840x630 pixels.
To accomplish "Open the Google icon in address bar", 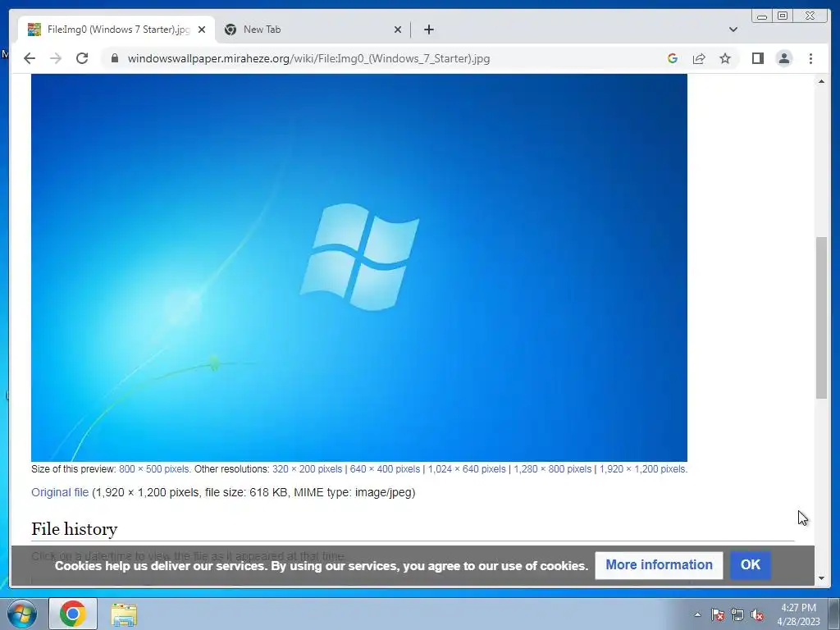I will click(673, 58).
